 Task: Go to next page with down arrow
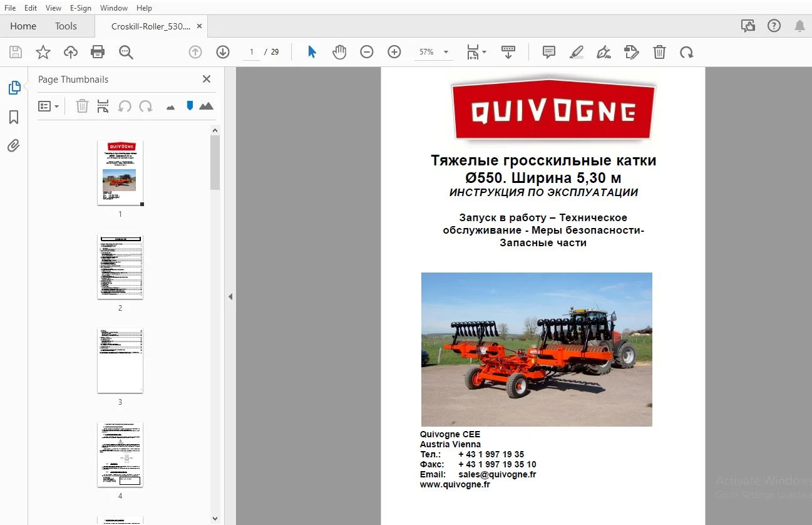[223, 52]
